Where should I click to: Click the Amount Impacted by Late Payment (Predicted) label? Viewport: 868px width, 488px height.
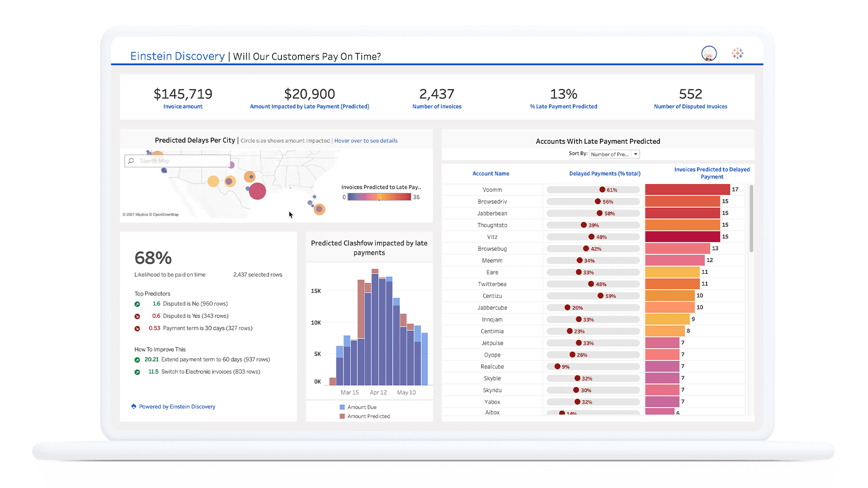point(310,107)
